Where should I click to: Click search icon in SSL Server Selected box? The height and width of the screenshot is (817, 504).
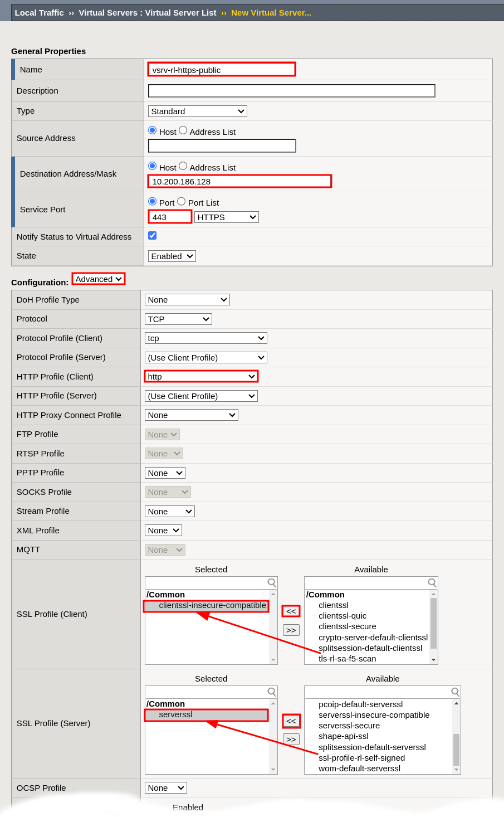click(x=271, y=692)
